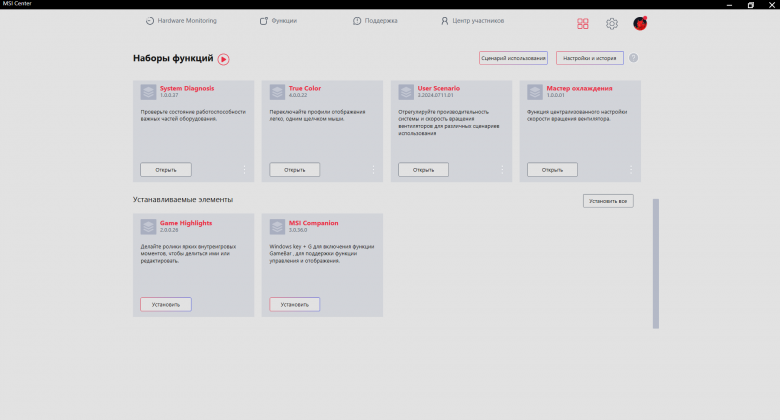Screen dimensions: 780x420
Task: Click the Сценарий использования button
Action: click(513, 58)
